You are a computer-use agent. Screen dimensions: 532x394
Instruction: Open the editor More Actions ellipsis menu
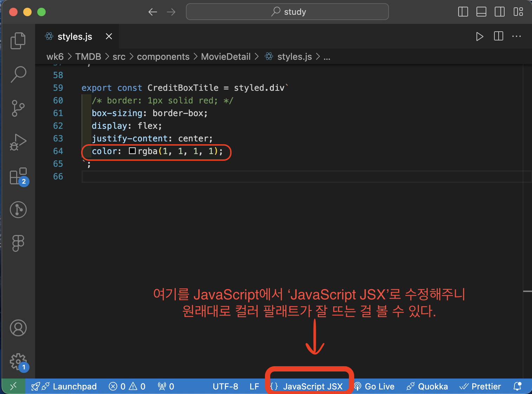pyautogui.click(x=517, y=37)
